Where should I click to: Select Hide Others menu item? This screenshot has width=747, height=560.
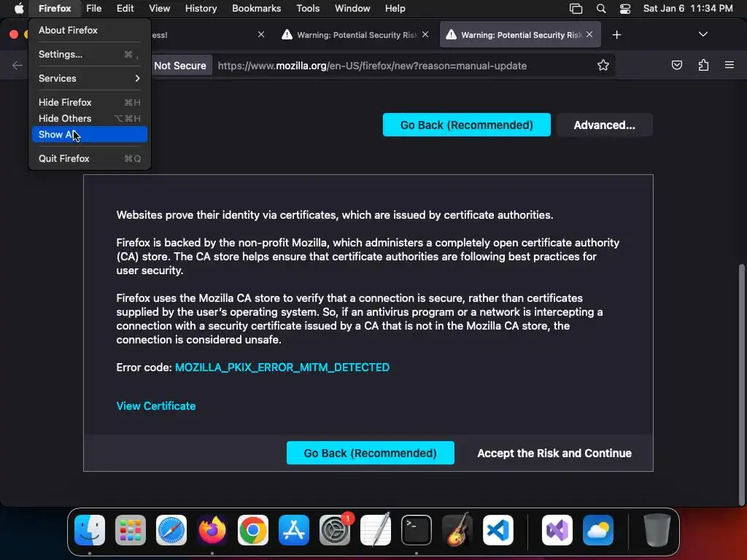[90, 119]
